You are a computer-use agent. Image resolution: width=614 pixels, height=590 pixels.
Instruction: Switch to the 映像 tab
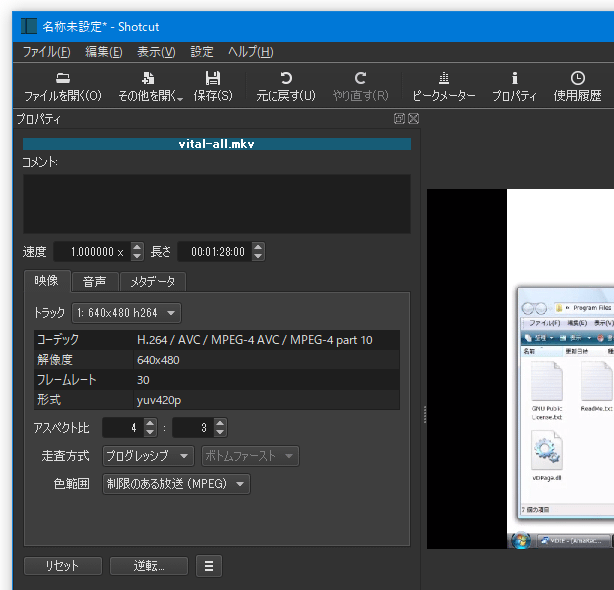(x=47, y=281)
